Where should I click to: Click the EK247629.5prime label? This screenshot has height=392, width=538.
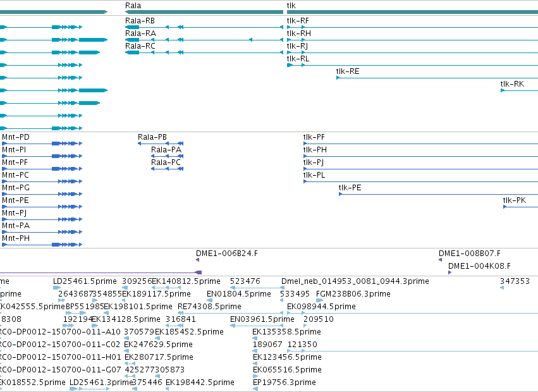click(x=158, y=345)
